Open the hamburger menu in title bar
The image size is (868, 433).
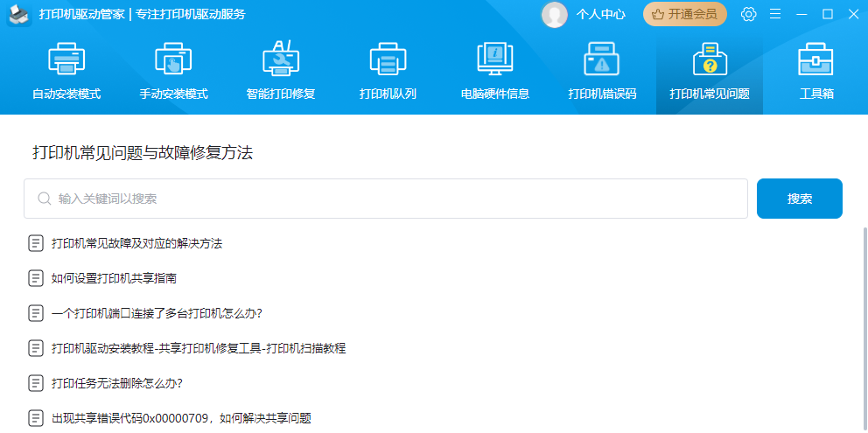pyautogui.click(x=774, y=14)
